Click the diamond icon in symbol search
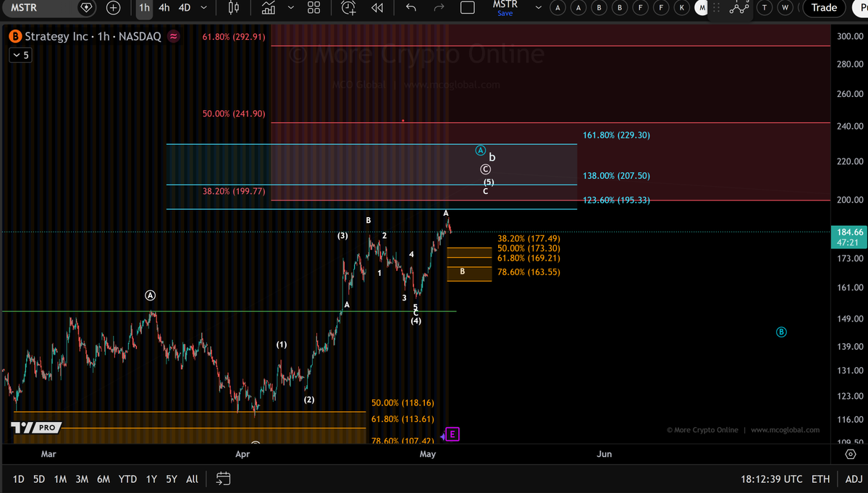 pos(86,8)
